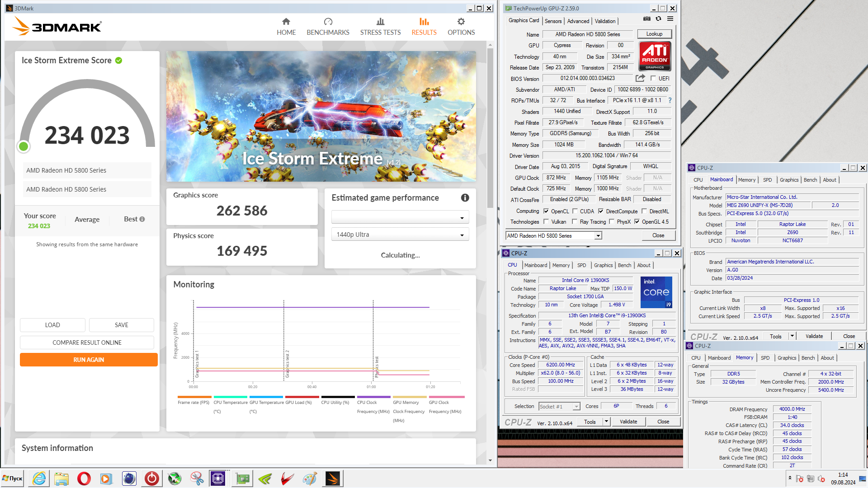868x488 pixels.
Task: Click COMPARE RESULT ONLINE
Action: coord(87,343)
